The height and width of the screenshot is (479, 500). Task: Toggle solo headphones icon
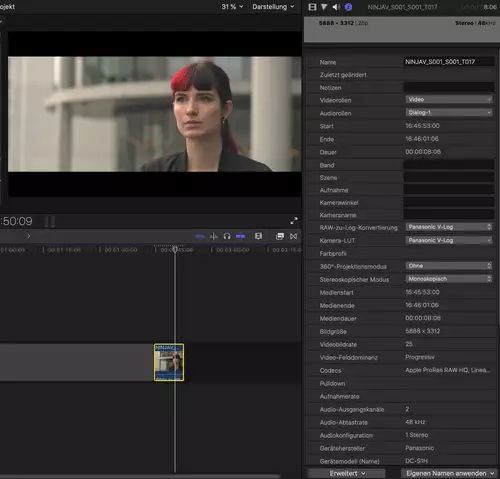227,236
